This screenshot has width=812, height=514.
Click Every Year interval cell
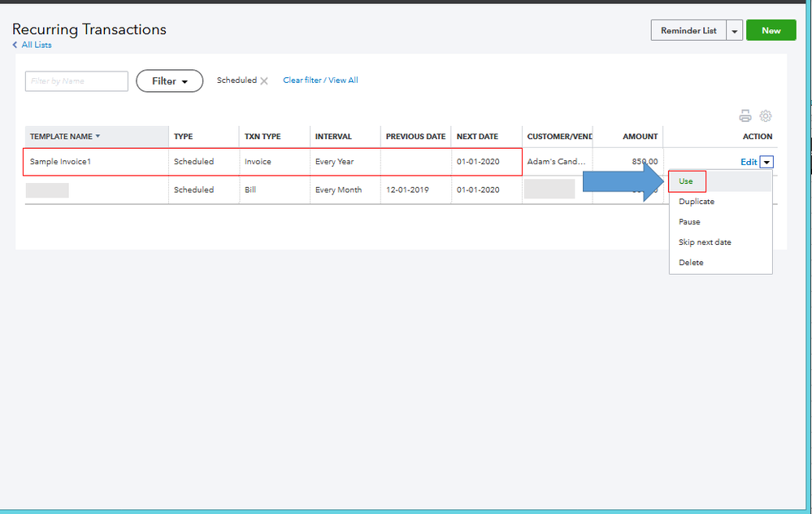tap(335, 162)
